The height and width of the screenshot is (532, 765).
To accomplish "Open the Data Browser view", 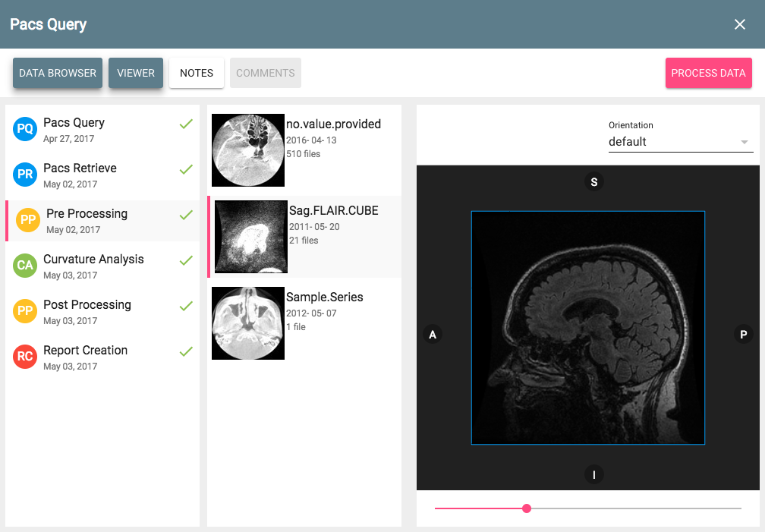I will [58, 73].
